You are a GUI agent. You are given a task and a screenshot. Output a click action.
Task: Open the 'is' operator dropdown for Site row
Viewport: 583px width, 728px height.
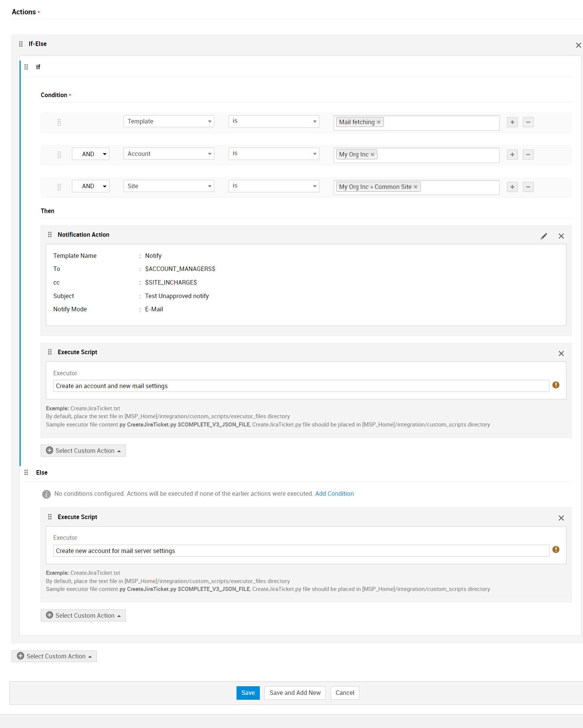[274, 186]
